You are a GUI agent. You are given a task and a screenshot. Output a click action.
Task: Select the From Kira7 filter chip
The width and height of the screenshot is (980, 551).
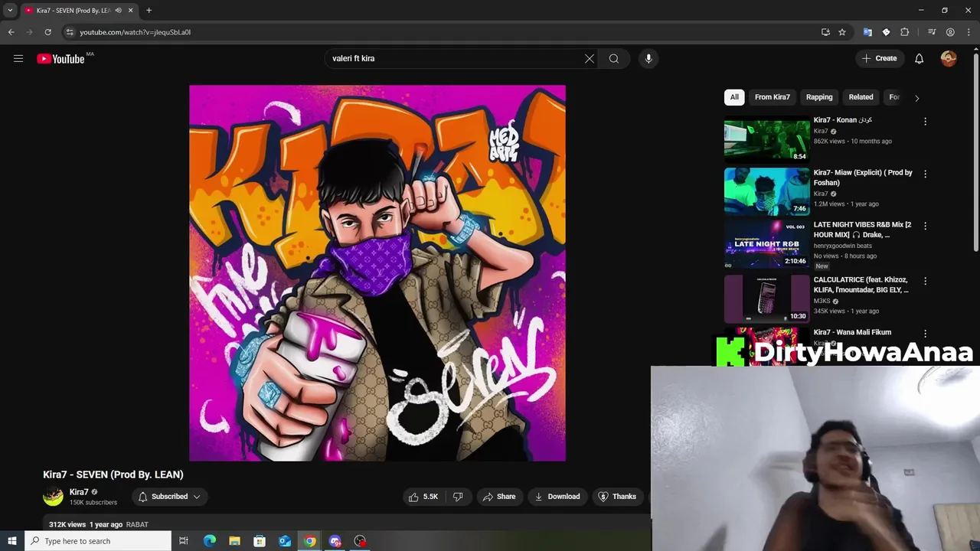click(772, 97)
